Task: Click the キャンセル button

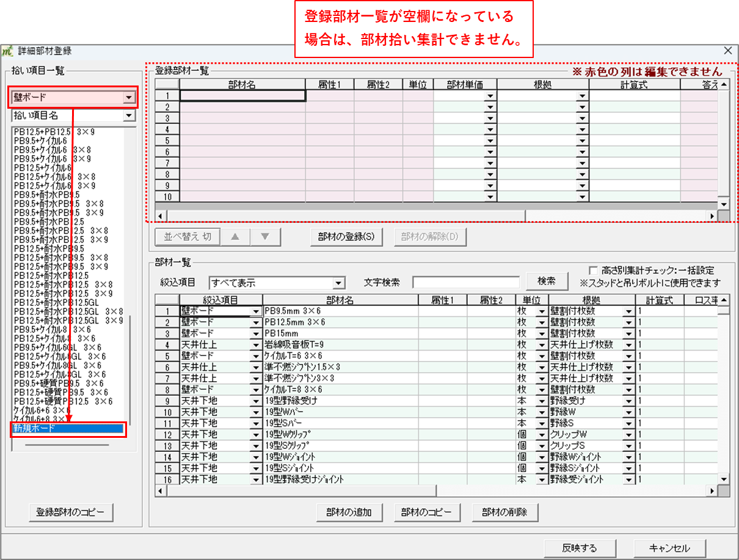Action: 670,547
